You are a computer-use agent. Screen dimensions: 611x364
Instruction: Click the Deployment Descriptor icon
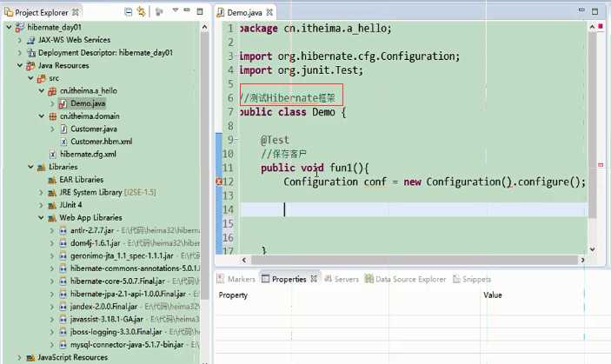click(30, 52)
